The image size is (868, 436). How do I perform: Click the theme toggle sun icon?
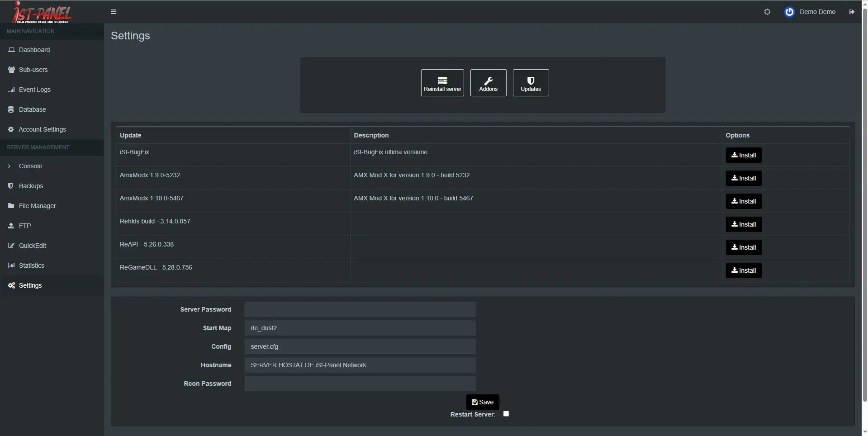click(x=767, y=12)
